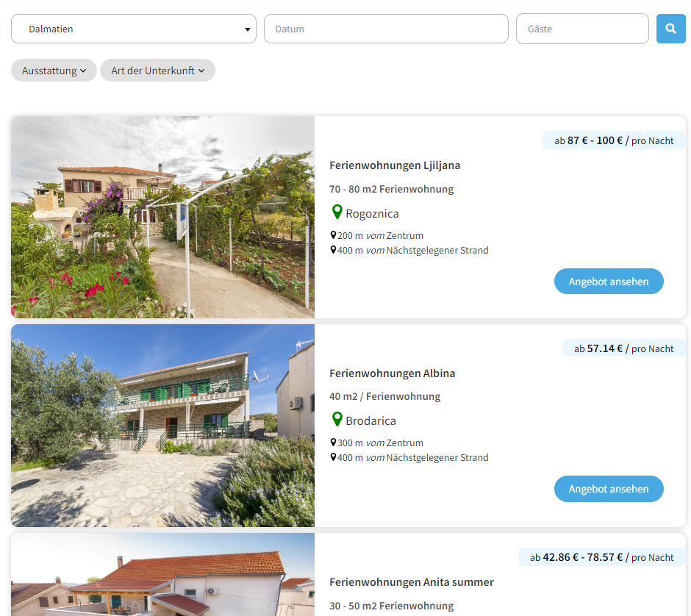Select the green location pin next to Brodarica
The height and width of the screenshot is (616, 691).
point(337,420)
